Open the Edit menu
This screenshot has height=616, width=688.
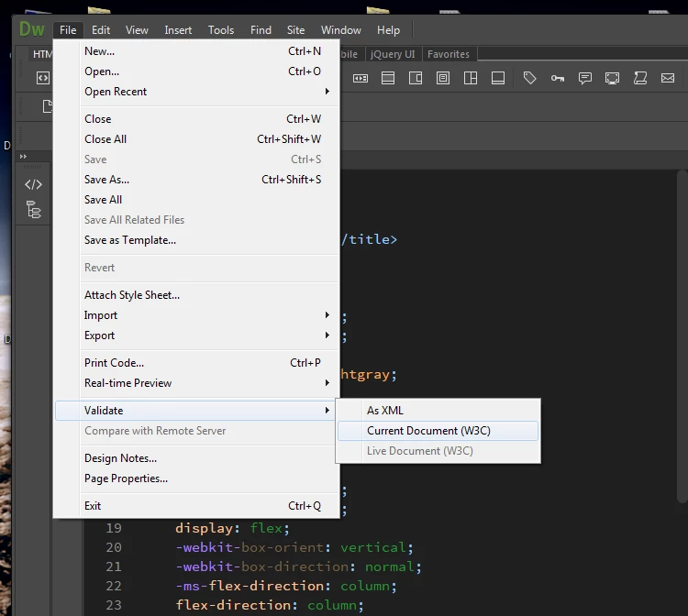coord(101,30)
